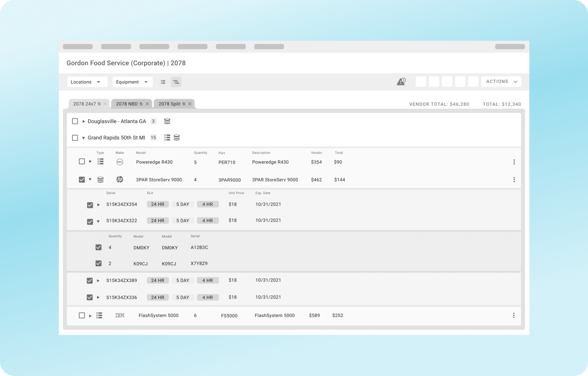Click the 24 HR SLA badge for S15K34ZX336

click(x=158, y=297)
